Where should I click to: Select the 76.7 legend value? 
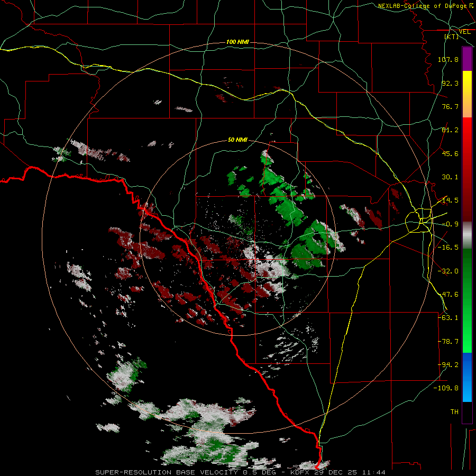pyautogui.click(x=450, y=106)
